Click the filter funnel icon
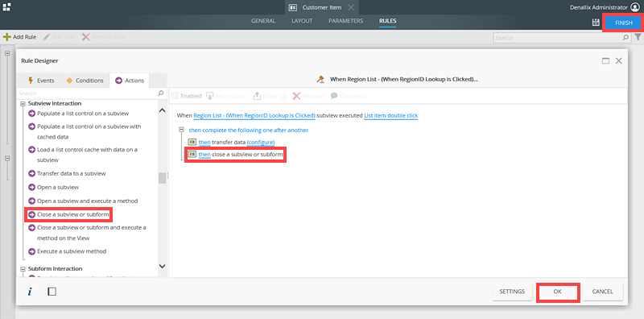Screen dimensions: 644x319 [x=638, y=37]
